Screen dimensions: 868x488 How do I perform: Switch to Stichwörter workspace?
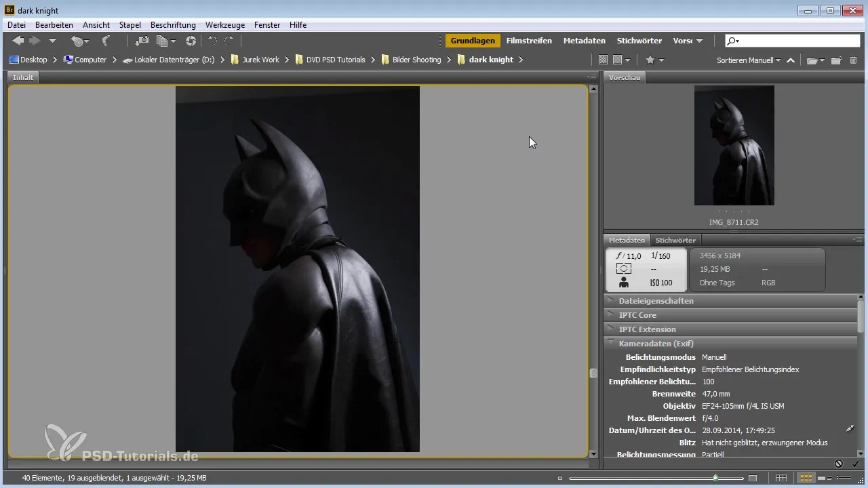pos(639,41)
